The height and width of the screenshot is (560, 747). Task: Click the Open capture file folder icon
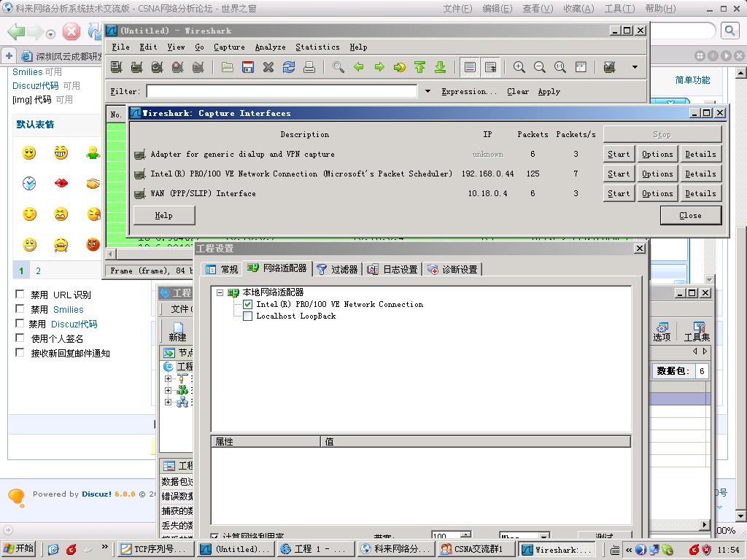tap(228, 67)
